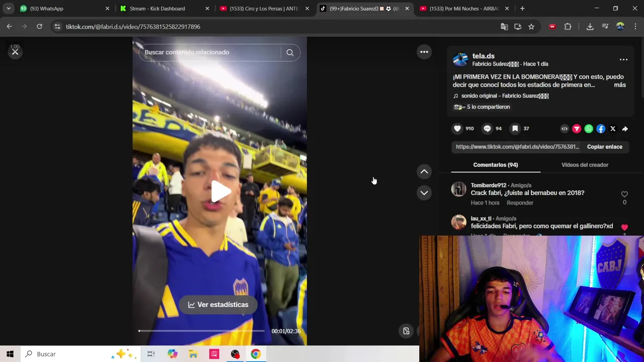Image resolution: width=644 pixels, height=362 pixels.
Task: Open the three-dot menu next to the video
Action: coord(424,52)
